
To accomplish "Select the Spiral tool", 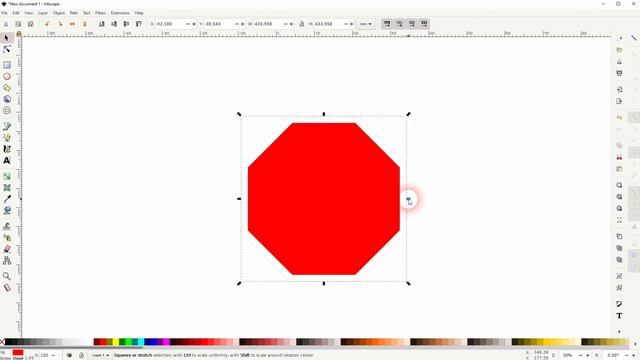I will pyautogui.click(x=7, y=111).
